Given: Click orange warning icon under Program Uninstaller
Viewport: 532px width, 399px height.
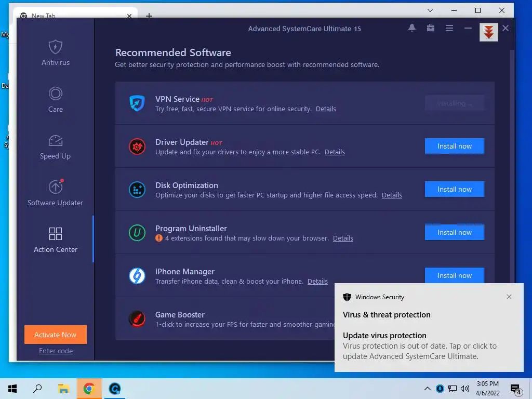Looking at the screenshot, I should 159,238.
